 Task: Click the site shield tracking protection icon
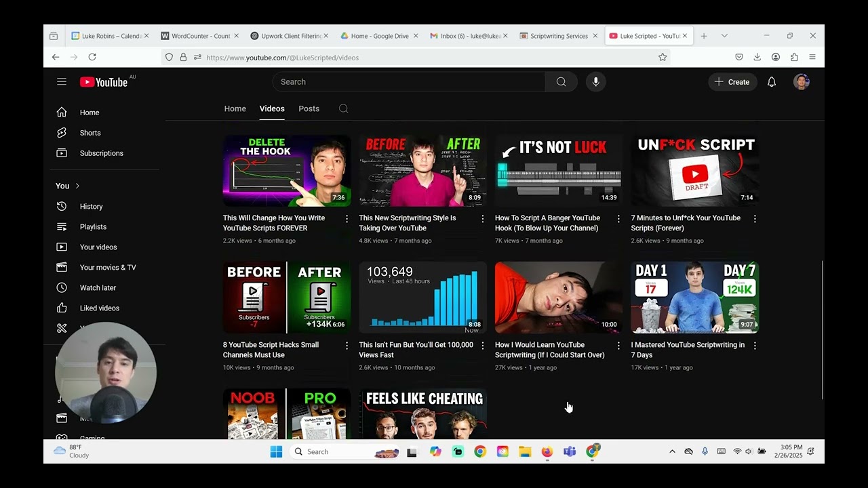(170, 58)
